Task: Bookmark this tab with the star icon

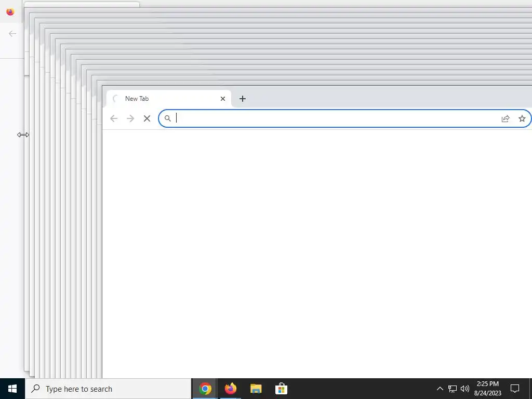Action: [522, 118]
